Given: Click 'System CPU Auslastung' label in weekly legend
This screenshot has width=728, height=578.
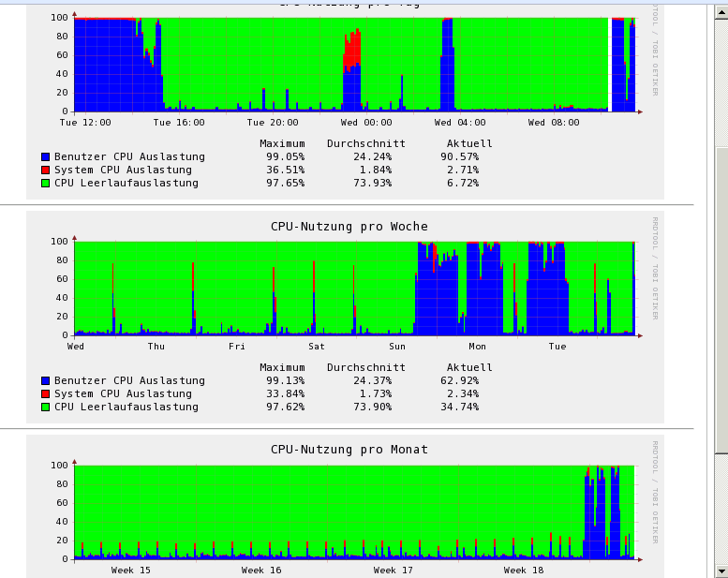Looking at the screenshot, I should coord(123,393).
